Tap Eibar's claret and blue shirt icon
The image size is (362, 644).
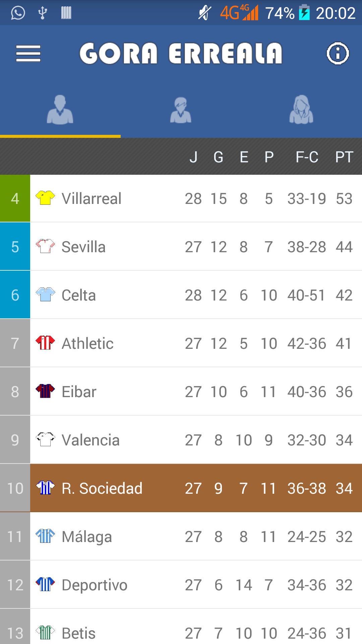[45, 391]
